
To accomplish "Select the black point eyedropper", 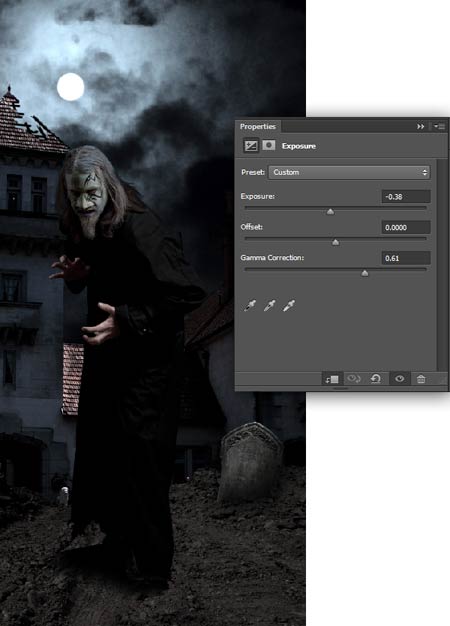I will (250, 305).
